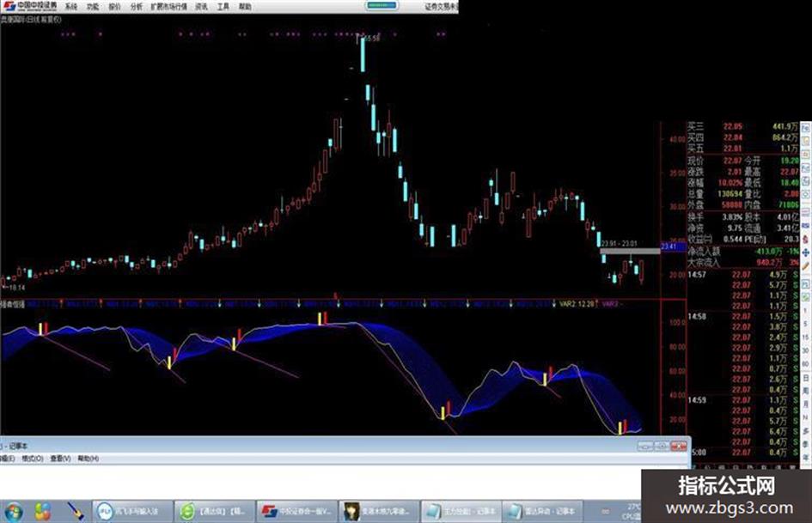Switch to the 筹占异动 - 记事本 taskbar window
The height and width of the screenshot is (523, 812).
tap(542, 512)
